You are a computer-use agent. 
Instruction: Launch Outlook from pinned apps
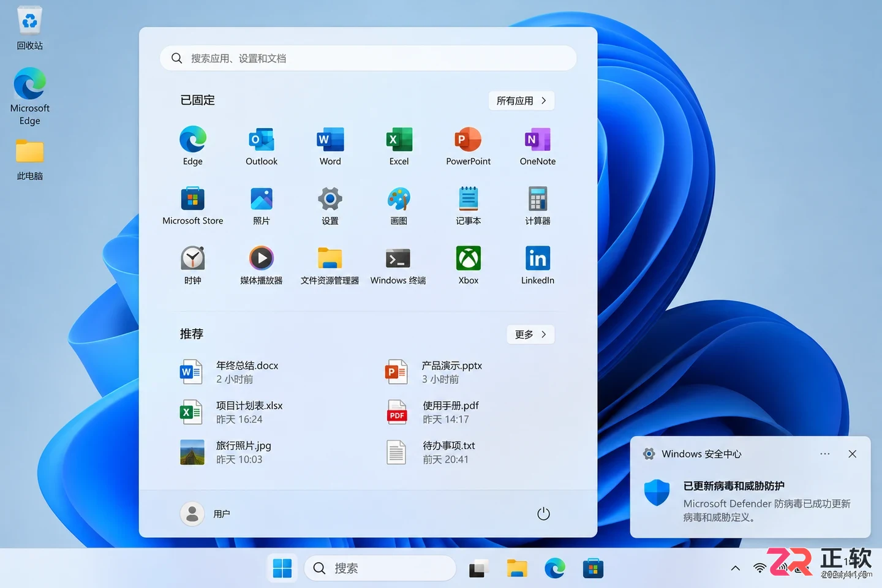click(262, 146)
